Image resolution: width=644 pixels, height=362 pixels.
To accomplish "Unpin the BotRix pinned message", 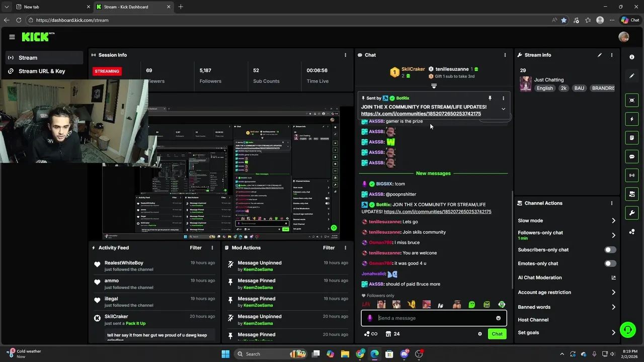I will point(490,98).
